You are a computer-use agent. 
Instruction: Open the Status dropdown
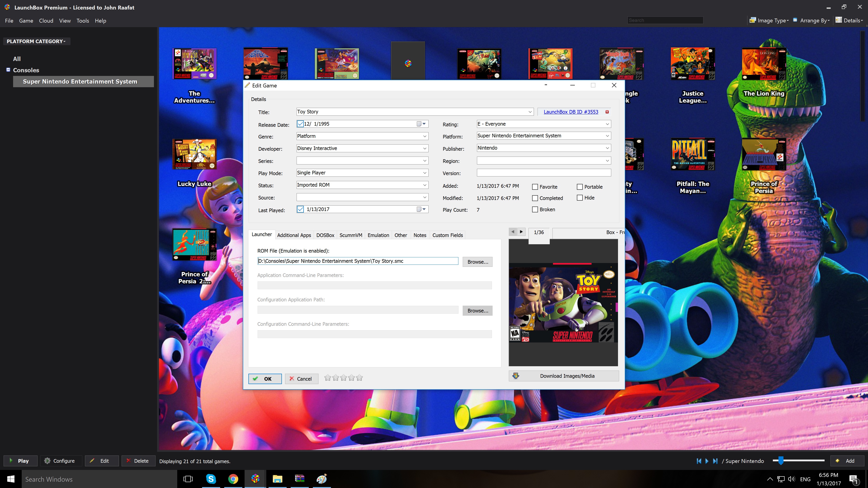pyautogui.click(x=425, y=185)
